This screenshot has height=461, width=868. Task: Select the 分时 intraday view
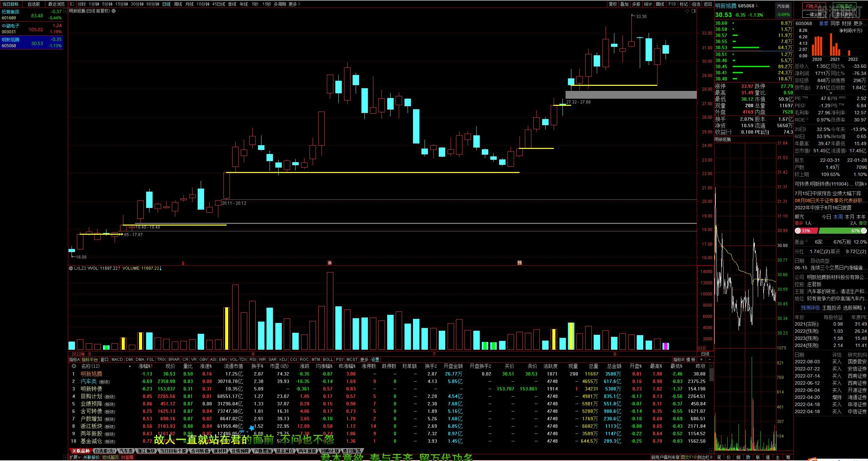click(x=81, y=4)
